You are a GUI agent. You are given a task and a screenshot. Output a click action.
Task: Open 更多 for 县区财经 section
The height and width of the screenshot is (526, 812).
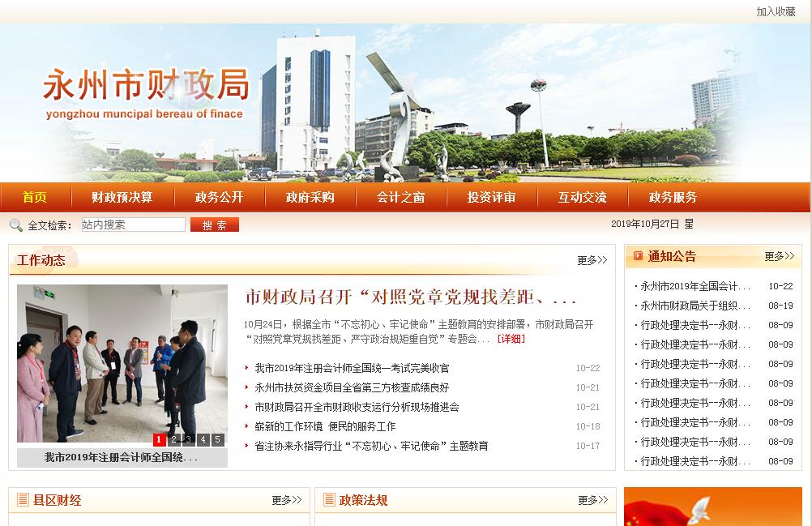pyautogui.click(x=286, y=500)
